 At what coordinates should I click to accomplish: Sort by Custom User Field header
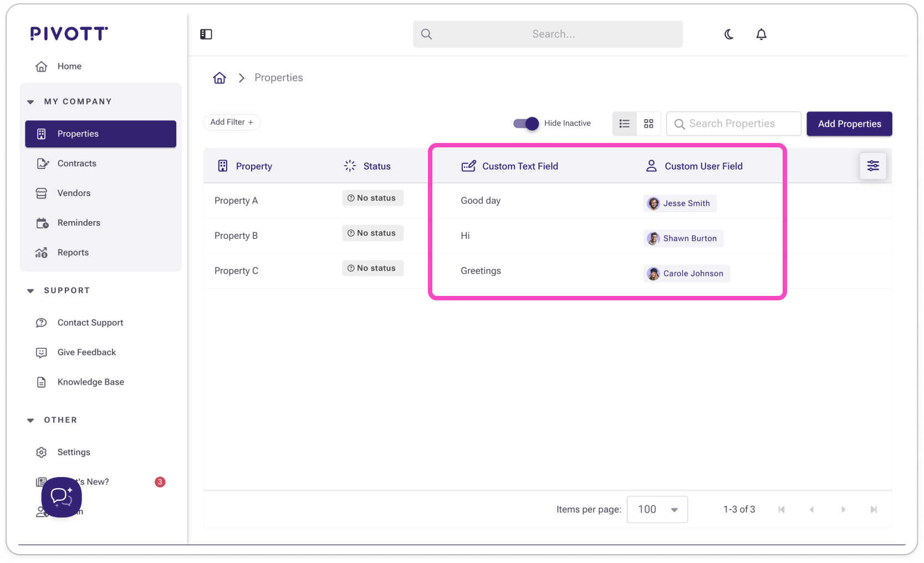(x=694, y=166)
